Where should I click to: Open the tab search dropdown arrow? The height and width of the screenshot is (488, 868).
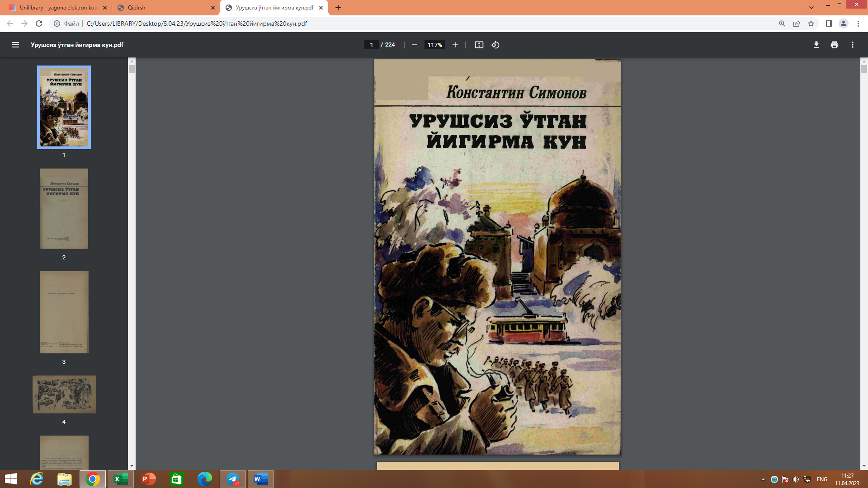[811, 8]
